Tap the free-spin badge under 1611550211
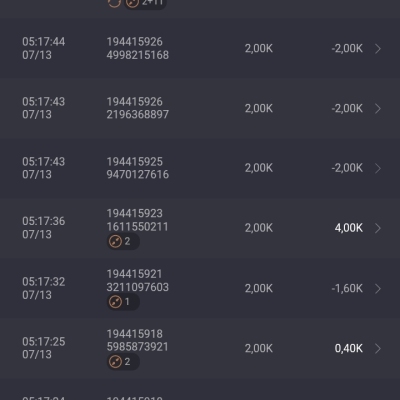 point(123,241)
